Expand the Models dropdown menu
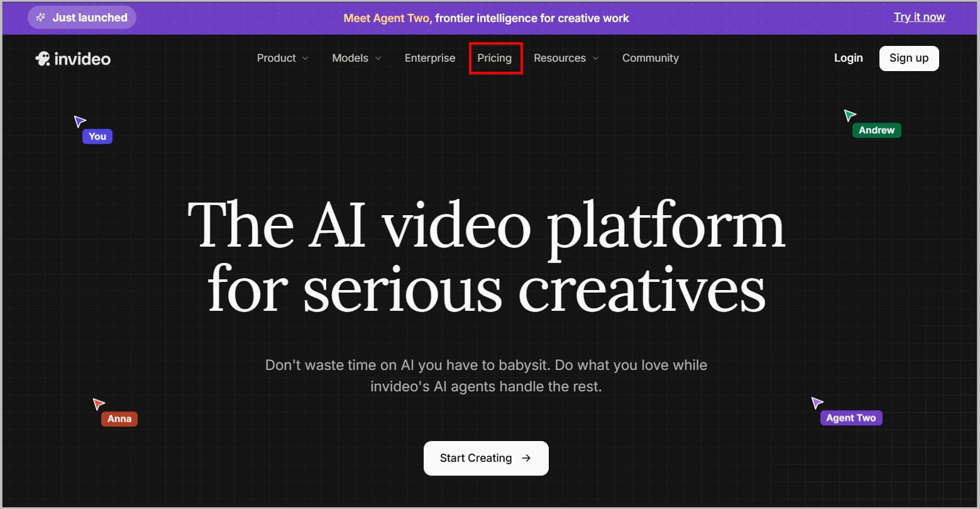Screen dimensions: 980x509 click(x=356, y=58)
